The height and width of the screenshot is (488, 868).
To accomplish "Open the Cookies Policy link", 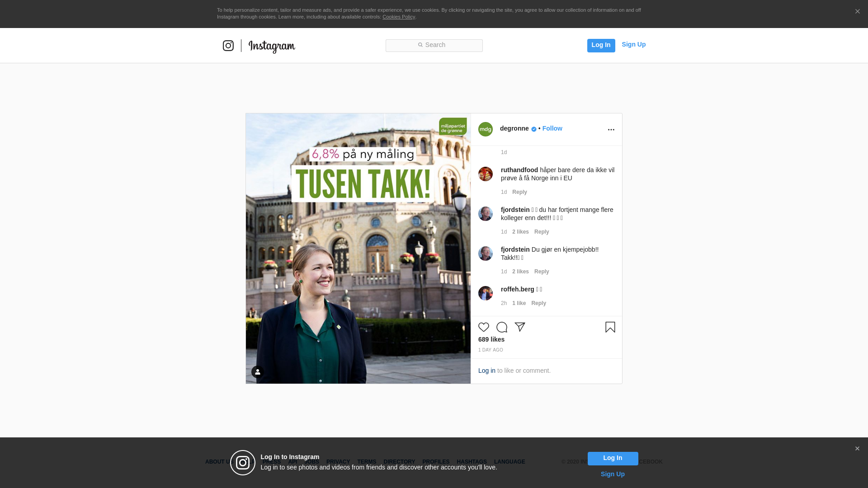I will click(x=399, y=17).
